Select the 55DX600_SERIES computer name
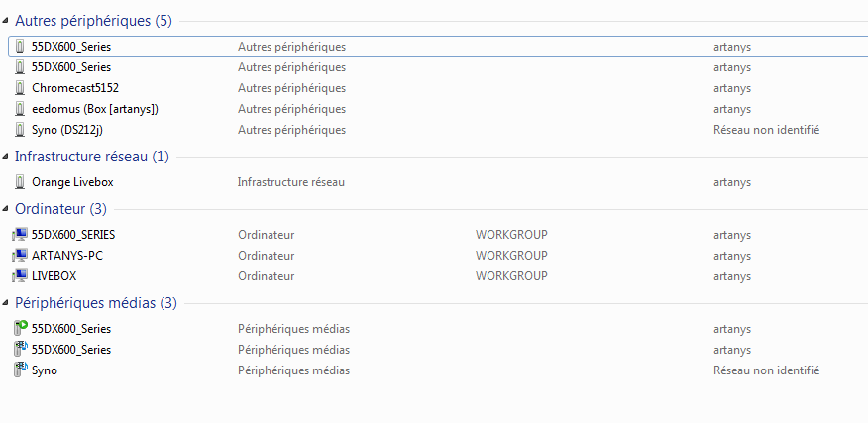Viewport: 868px width, 423px height. [x=73, y=235]
